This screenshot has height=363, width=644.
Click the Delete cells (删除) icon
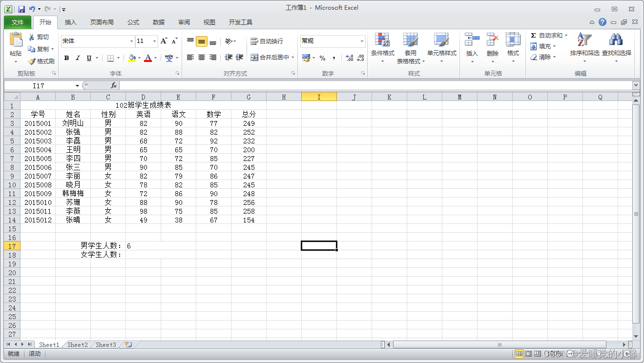coord(493,40)
